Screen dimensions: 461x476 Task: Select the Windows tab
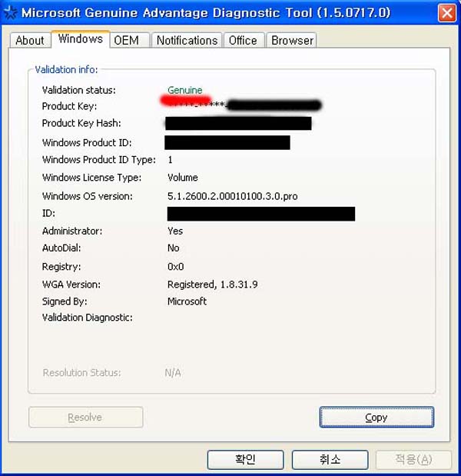pos(81,39)
